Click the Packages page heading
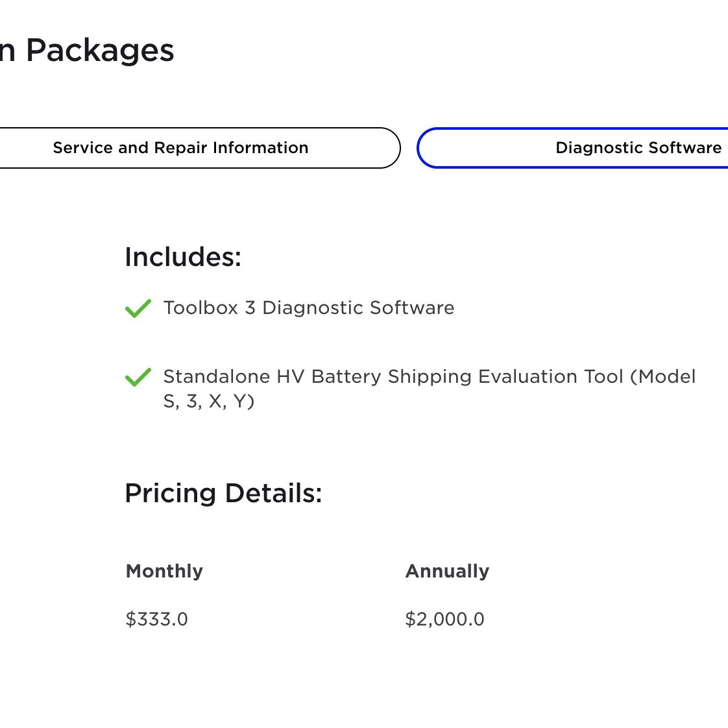 (87, 50)
